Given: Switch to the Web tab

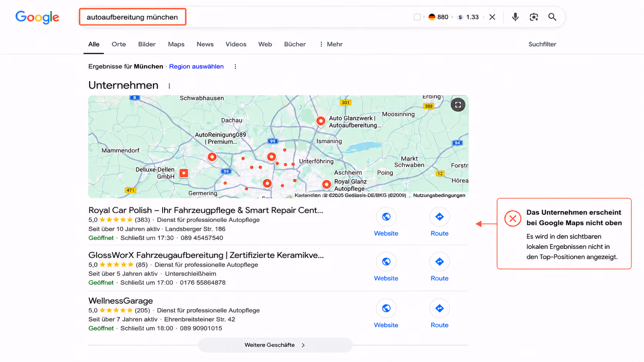Looking at the screenshot, I should coord(265,44).
